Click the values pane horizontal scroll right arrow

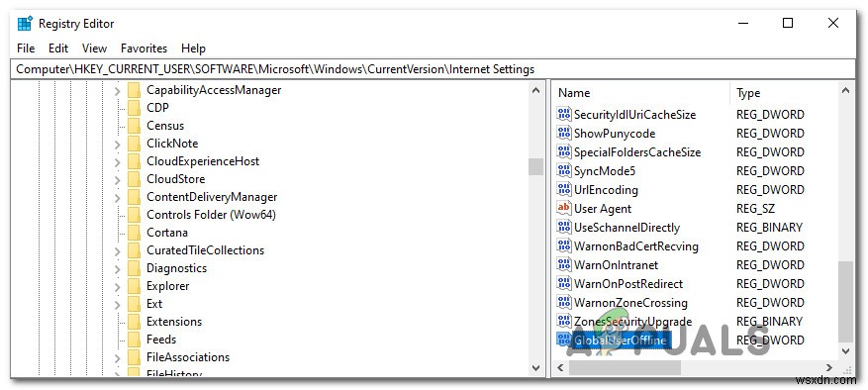pos(829,367)
